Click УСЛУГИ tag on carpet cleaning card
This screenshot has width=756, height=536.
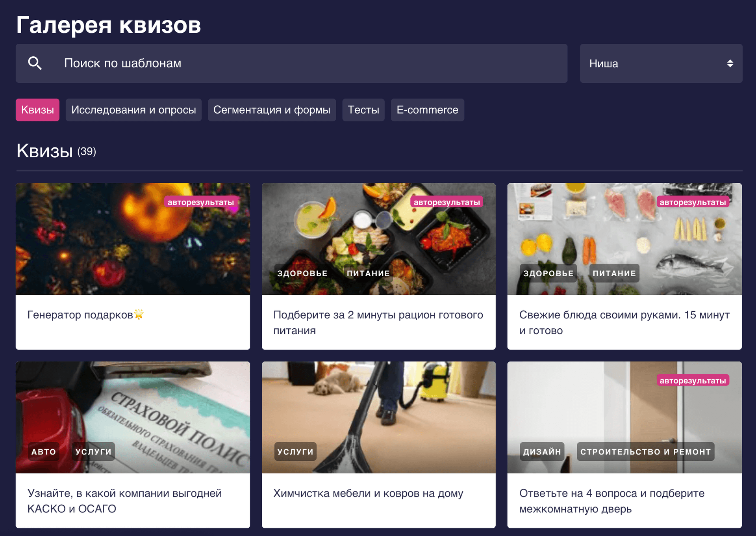(295, 452)
